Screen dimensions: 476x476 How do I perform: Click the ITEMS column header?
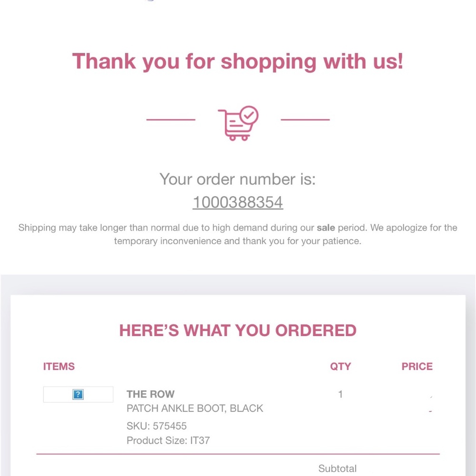[x=59, y=367]
